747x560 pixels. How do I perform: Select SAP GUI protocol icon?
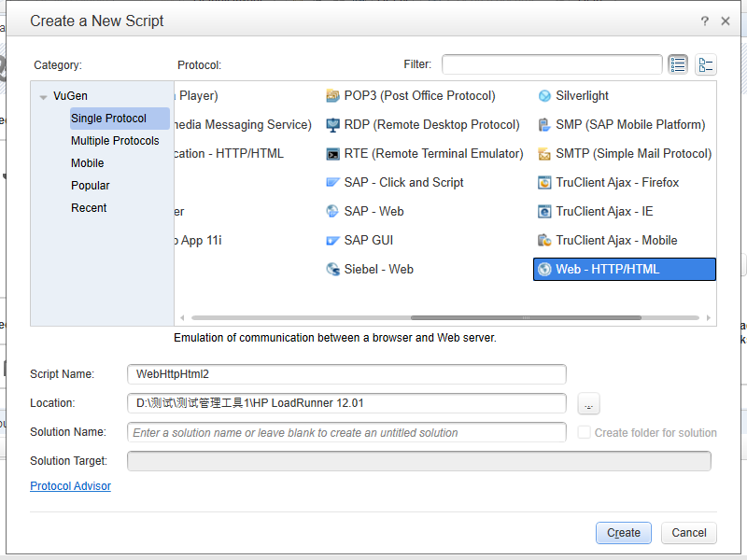point(332,241)
